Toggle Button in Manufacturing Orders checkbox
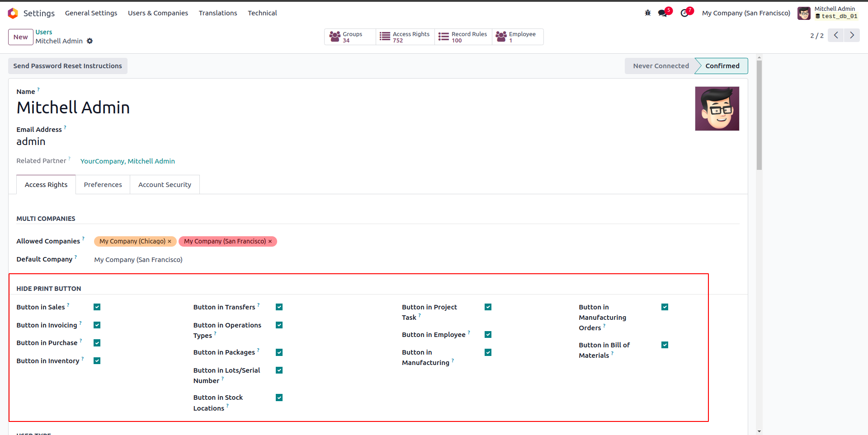The image size is (868, 435). click(x=665, y=307)
